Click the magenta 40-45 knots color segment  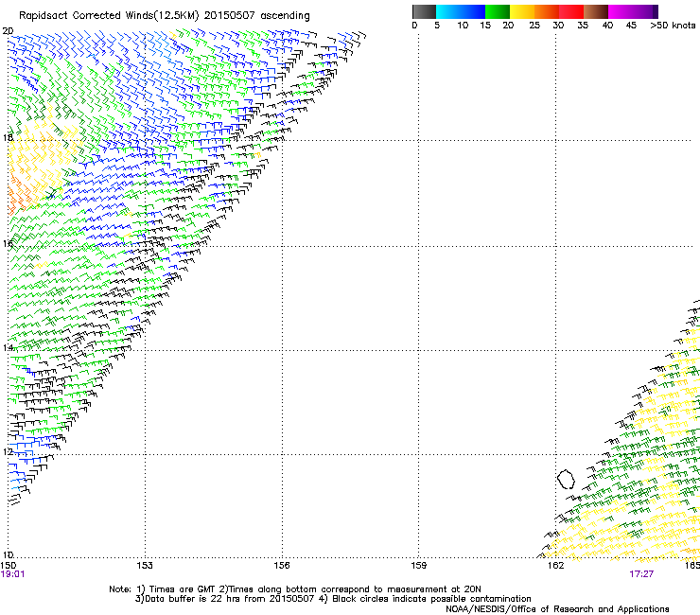621,11
